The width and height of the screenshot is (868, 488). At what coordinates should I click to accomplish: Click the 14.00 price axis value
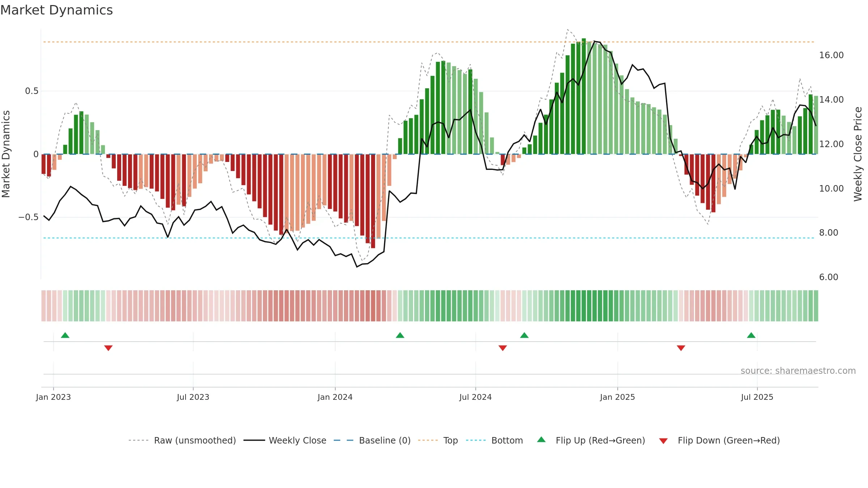pos(831,100)
